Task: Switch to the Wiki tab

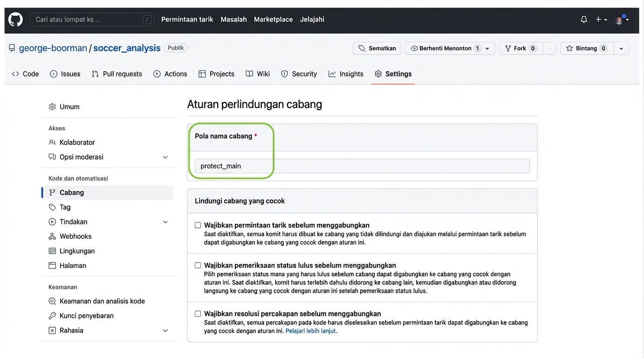Action: [x=258, y=74]
